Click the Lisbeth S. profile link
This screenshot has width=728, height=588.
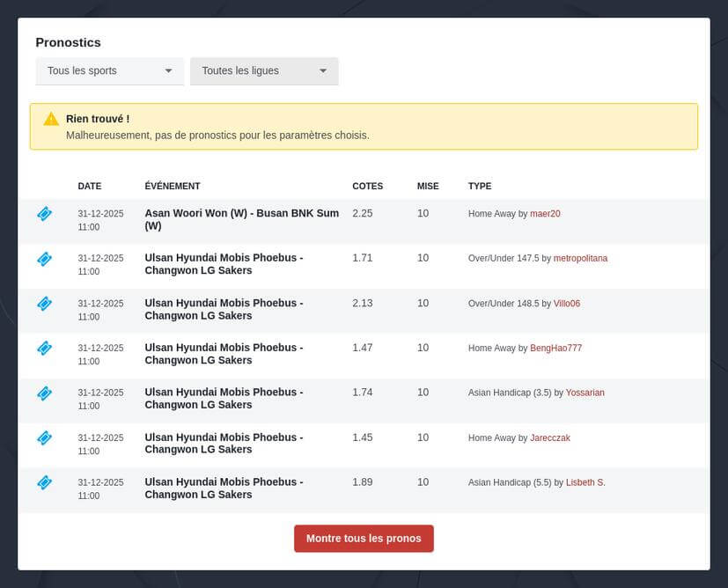pyautogui.click(x=585, y=483)
